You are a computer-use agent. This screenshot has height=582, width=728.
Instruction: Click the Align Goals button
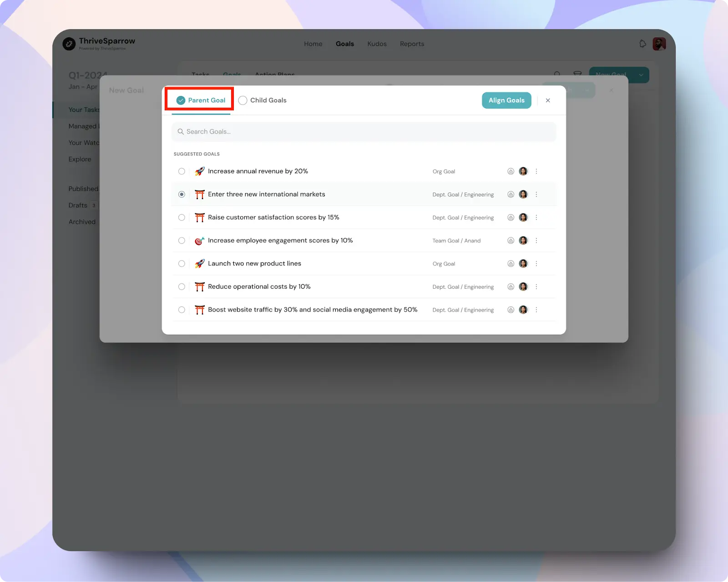(506, 100)
